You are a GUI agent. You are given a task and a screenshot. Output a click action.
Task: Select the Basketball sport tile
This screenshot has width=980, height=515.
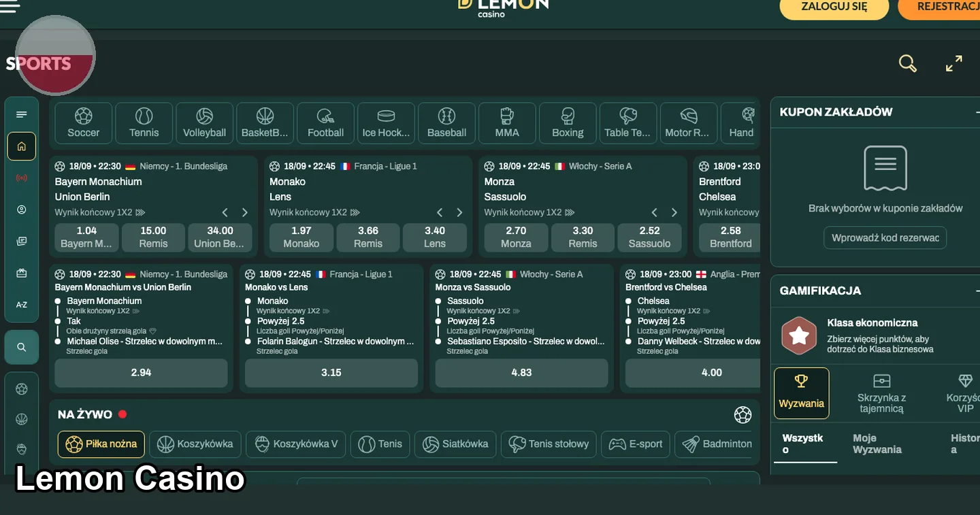click(x=265, y=123)
